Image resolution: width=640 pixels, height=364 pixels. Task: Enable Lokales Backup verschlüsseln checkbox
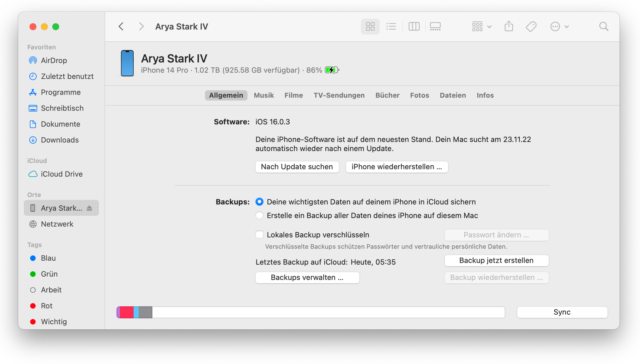(259, 235)
